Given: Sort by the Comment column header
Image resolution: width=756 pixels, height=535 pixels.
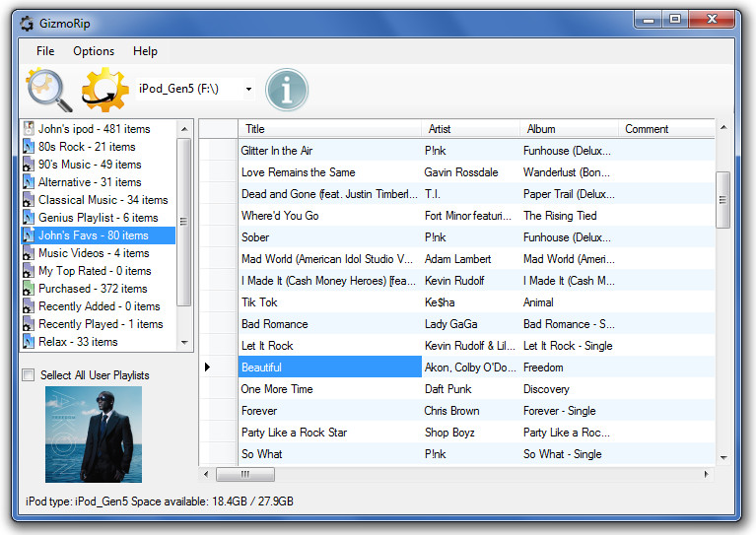Looking at the screenshot, I should 666,129.
